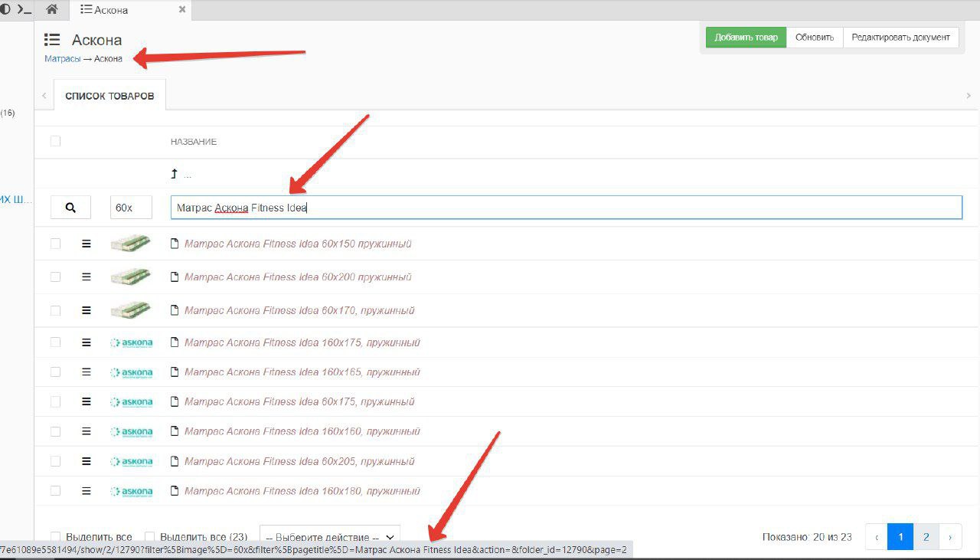This screenshot has width=980, height=560.
Task: Open Матрас Аскона Fitness idea 160x165, пружинный
Action: (x=302, y=372)
